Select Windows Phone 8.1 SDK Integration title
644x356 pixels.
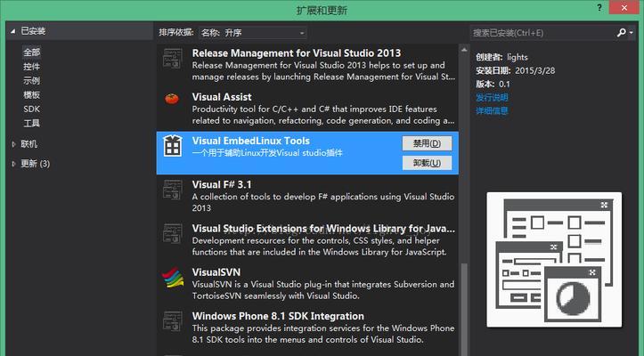278,316
